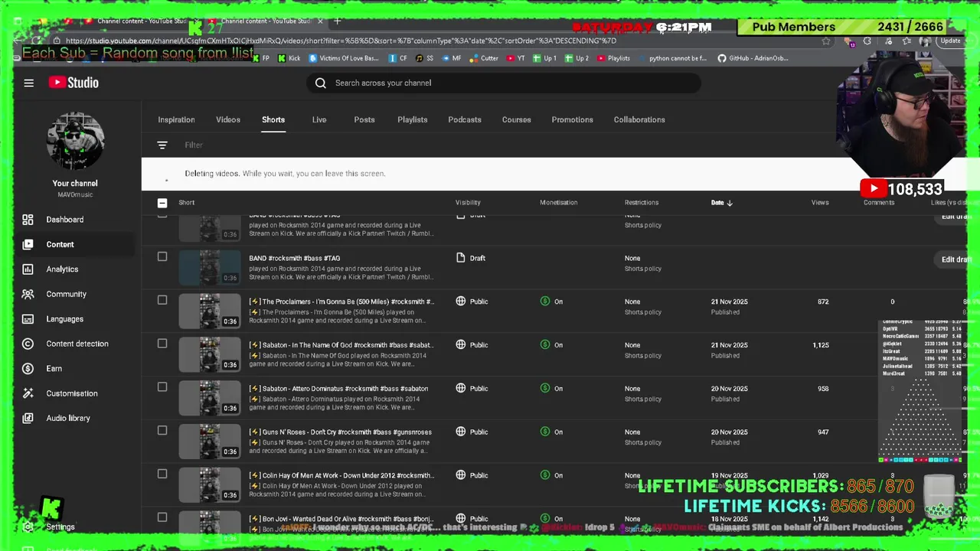Go to the Playlists tab
The width and height of the screenshot is (980, 551).
pyautogui.click(x=413, y=119)
